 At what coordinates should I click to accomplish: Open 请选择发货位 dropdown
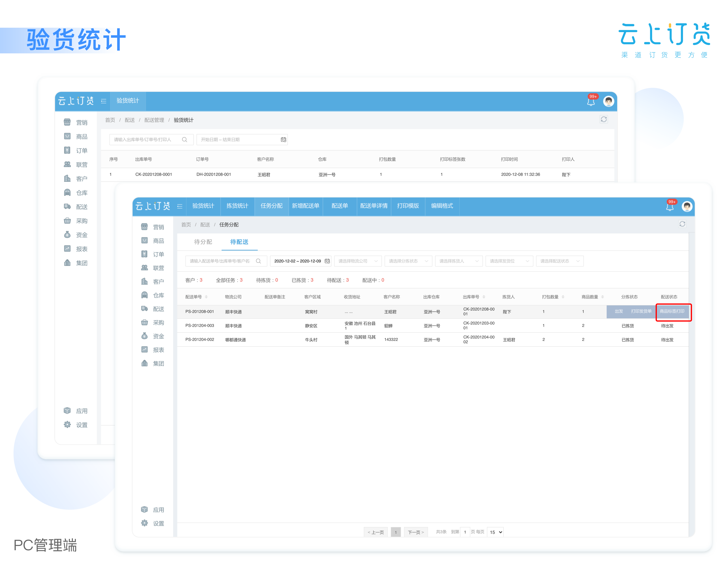pyautogui.click(x=509, y=261)
